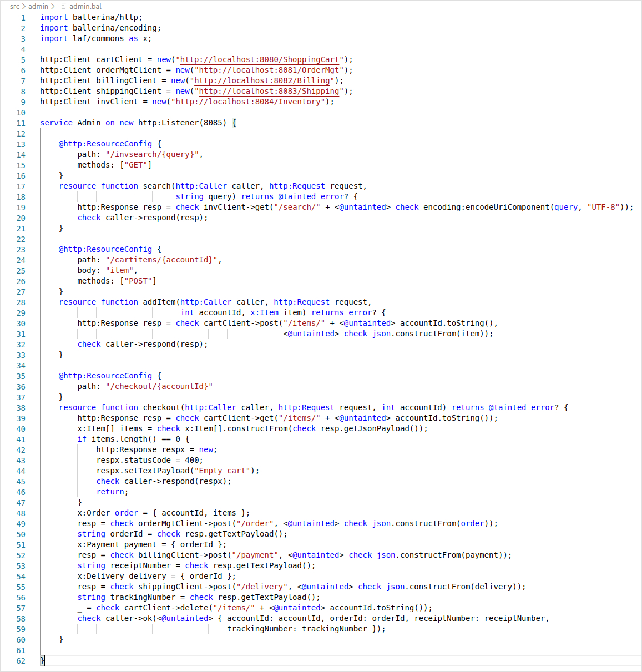The image size is (642, 672).
Task: Open the Billing localhost:8082 URL link
Action: pyautogui.click(x=262, y=80)
